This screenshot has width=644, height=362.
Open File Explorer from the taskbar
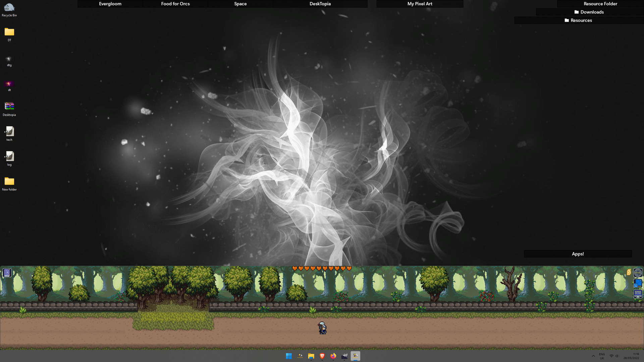point(311,356)
